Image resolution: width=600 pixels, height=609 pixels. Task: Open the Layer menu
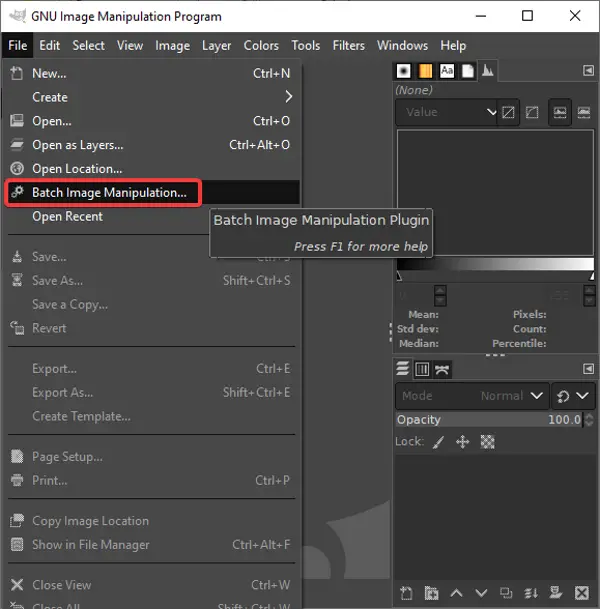pyautogui.click(x=216, y=45)
